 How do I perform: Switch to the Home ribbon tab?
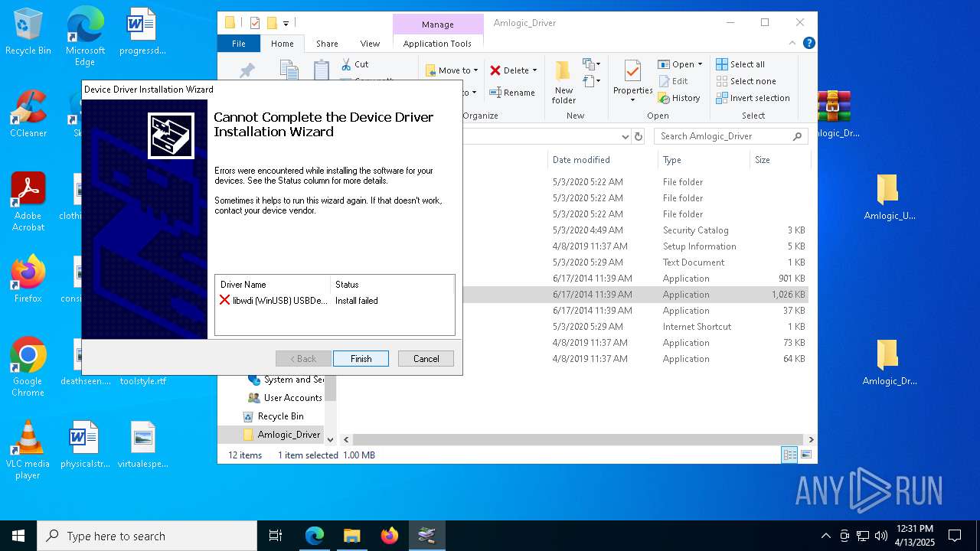coord(282,44)
